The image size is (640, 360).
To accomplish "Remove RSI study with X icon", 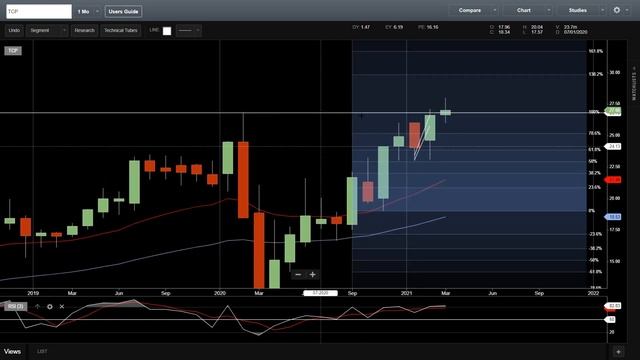I will [x=62, y=307].
